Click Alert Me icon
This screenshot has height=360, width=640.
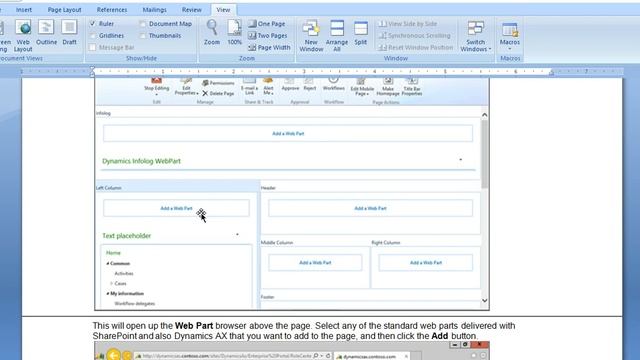[x=268, y=87]
